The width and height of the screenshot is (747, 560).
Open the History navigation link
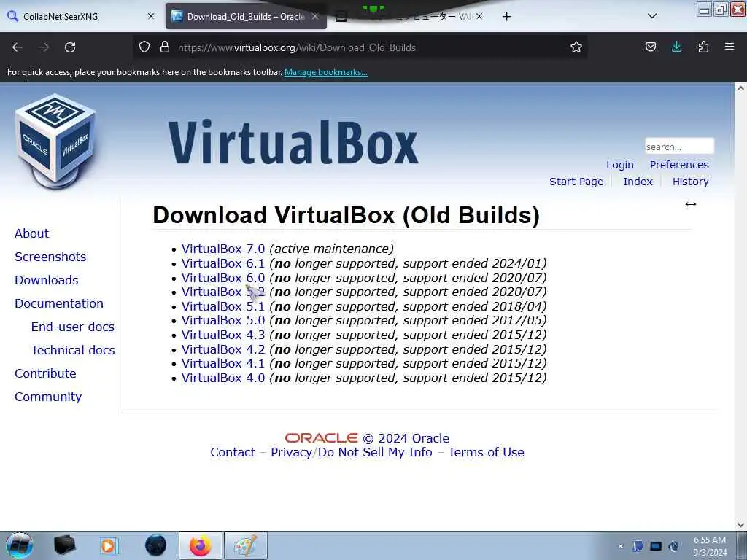(690, 182)
